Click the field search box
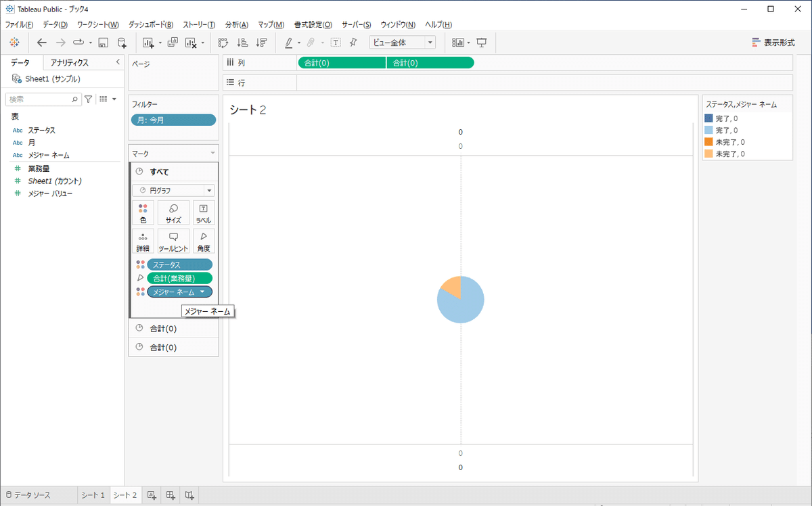 click(43, 99)
